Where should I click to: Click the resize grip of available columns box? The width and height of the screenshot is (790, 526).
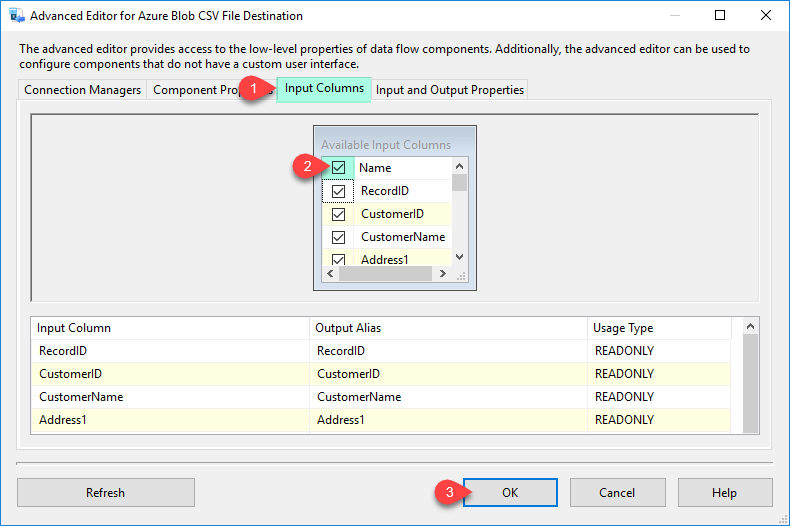point(461,276)
